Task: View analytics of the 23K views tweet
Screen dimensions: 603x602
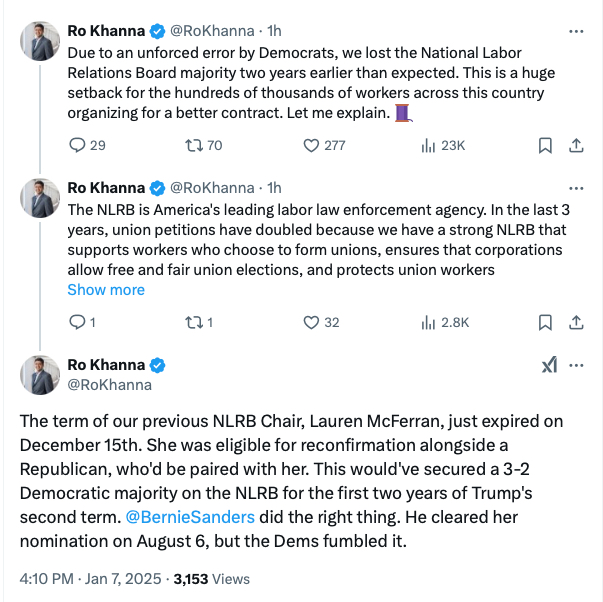Action: [428, 145]
